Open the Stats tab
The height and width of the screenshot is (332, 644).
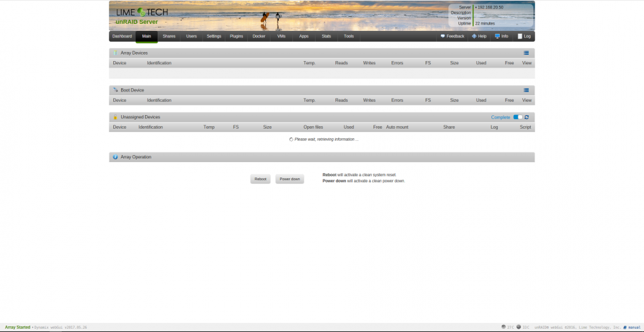pyautogui.click(x=327, y=36)
